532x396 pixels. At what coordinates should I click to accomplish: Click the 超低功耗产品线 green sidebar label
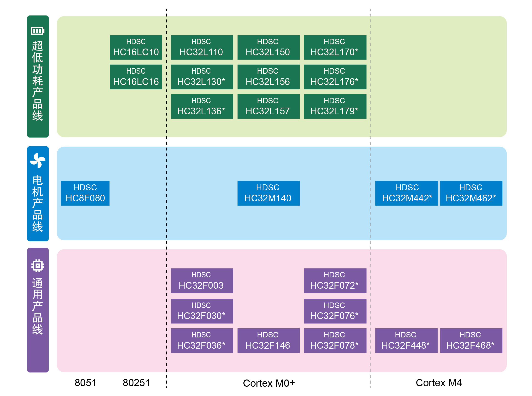38,81
